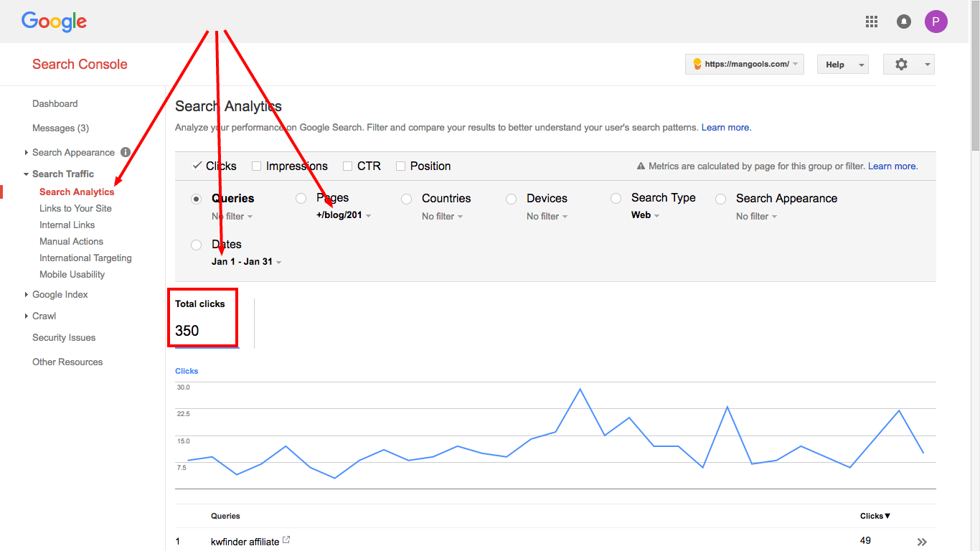Open Dashboard from the sidebar
The width and height of the screenshot is (980, 551).
point(55,103)
